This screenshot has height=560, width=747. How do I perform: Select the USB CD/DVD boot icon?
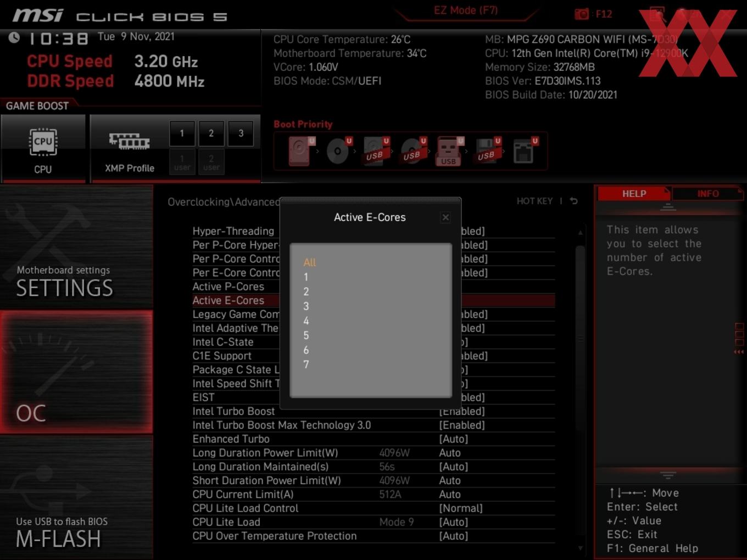412,151
